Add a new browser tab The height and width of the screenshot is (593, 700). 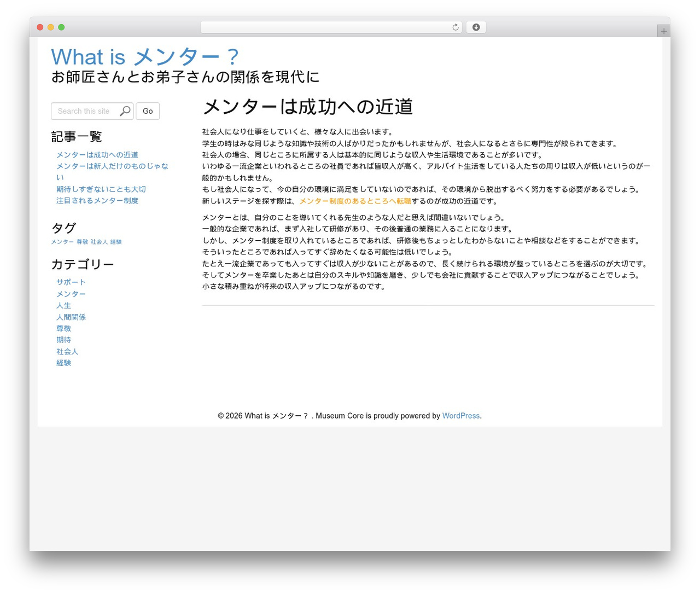pos(663,31)
